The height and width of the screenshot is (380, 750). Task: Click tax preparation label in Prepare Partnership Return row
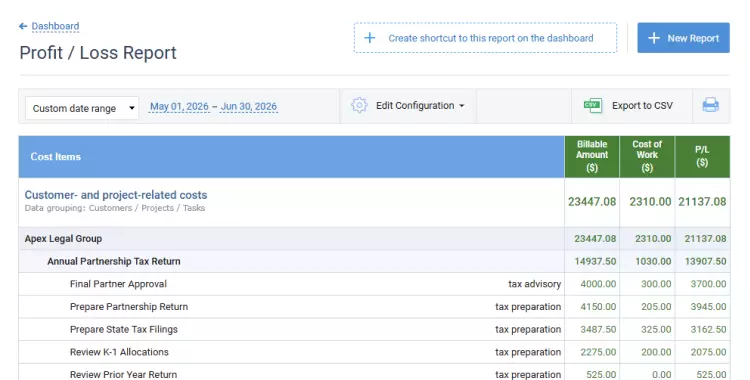point(528,307)
